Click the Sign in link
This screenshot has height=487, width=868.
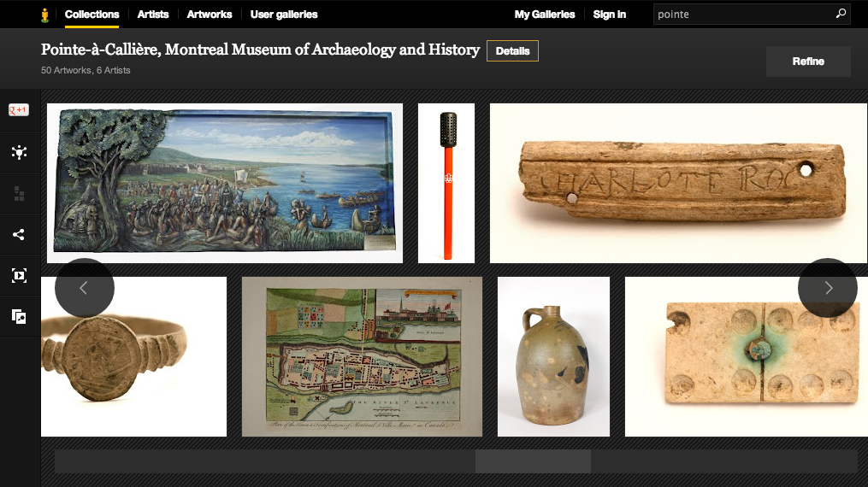tap(610, 15)
